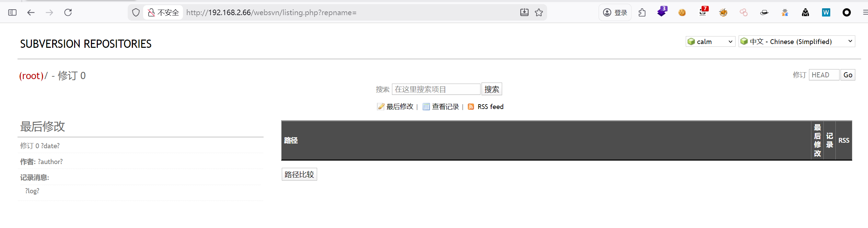This screenshot has width=868, height=228.
Task: Click the 最后修改 link
Action: coord(400,107)
